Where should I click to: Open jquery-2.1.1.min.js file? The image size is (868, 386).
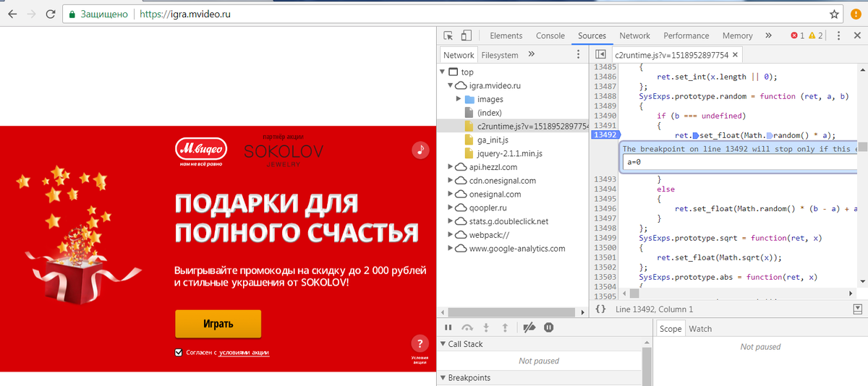(509, 153)
